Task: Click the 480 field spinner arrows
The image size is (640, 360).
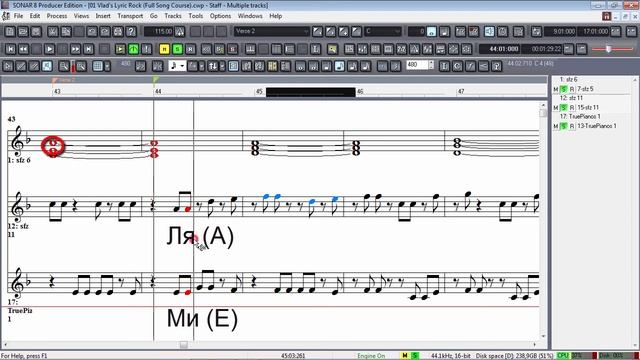Action: pyautogui.click(x=431, y=65)
